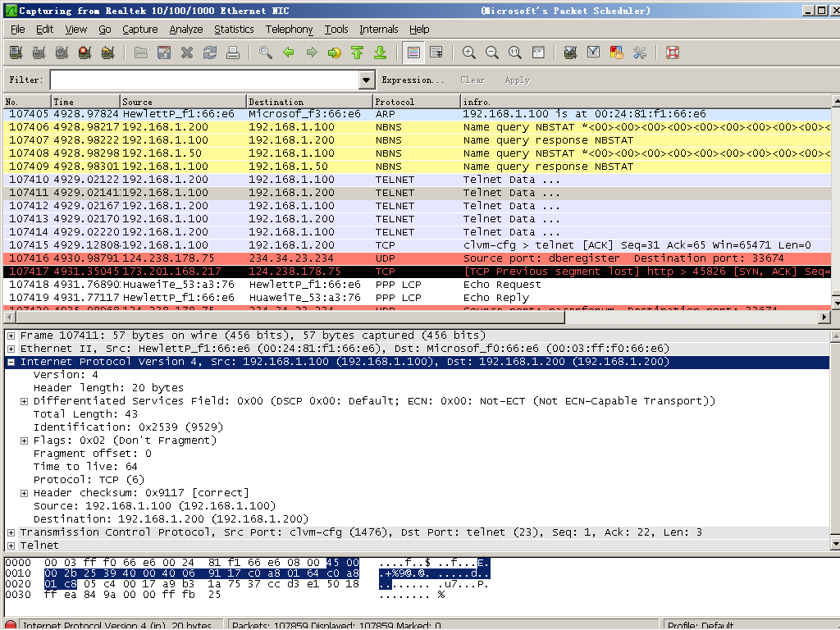This screenshot has width=840, height=630.
Task: Sort packets by the Time column
Action: point(85,102)
